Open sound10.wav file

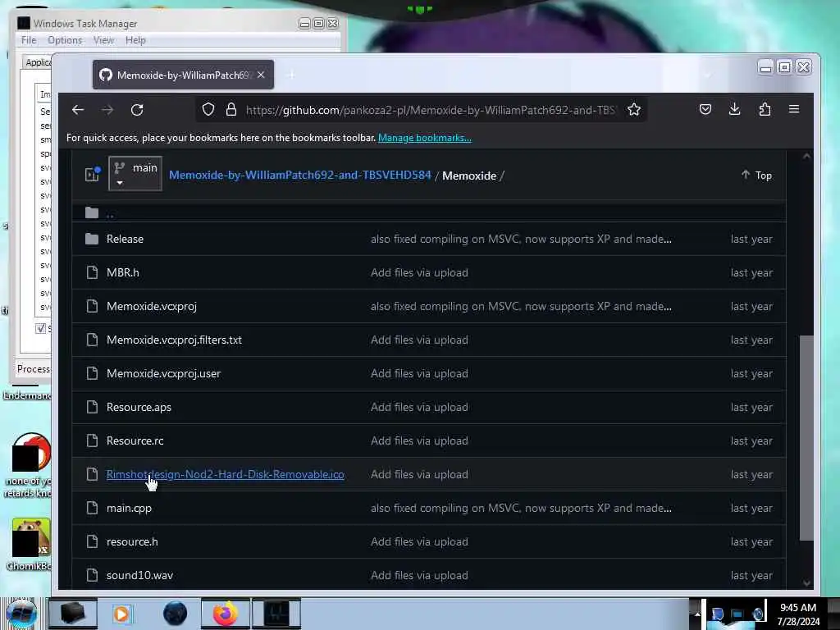(139, 575)
